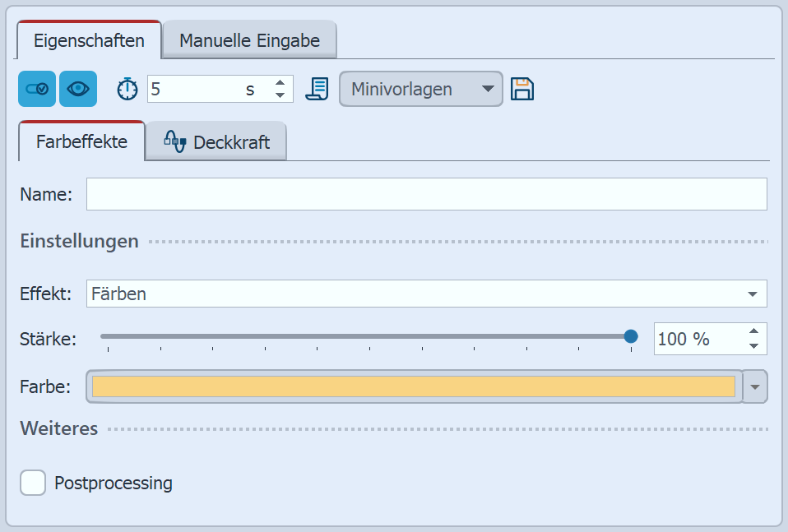Click the Stärke slider handle
The width and height of the screenshot is (788, 532).
(x=631, y=335)
